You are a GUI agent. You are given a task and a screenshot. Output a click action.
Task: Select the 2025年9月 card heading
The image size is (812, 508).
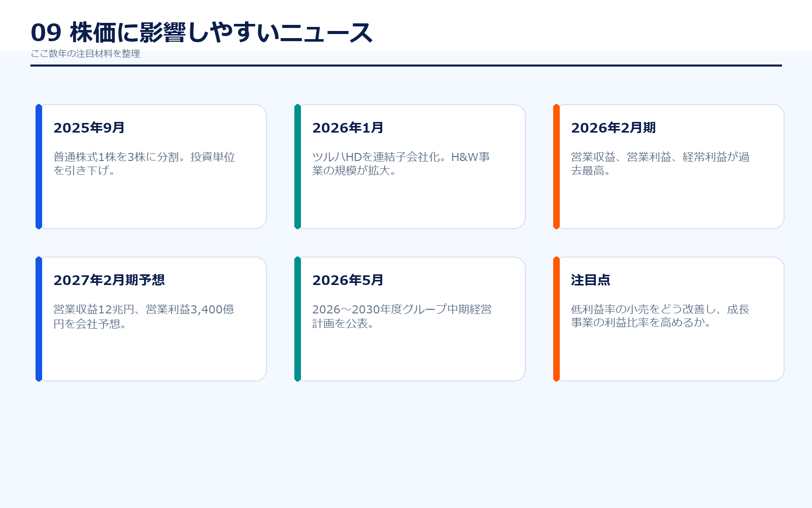(89, 128)
